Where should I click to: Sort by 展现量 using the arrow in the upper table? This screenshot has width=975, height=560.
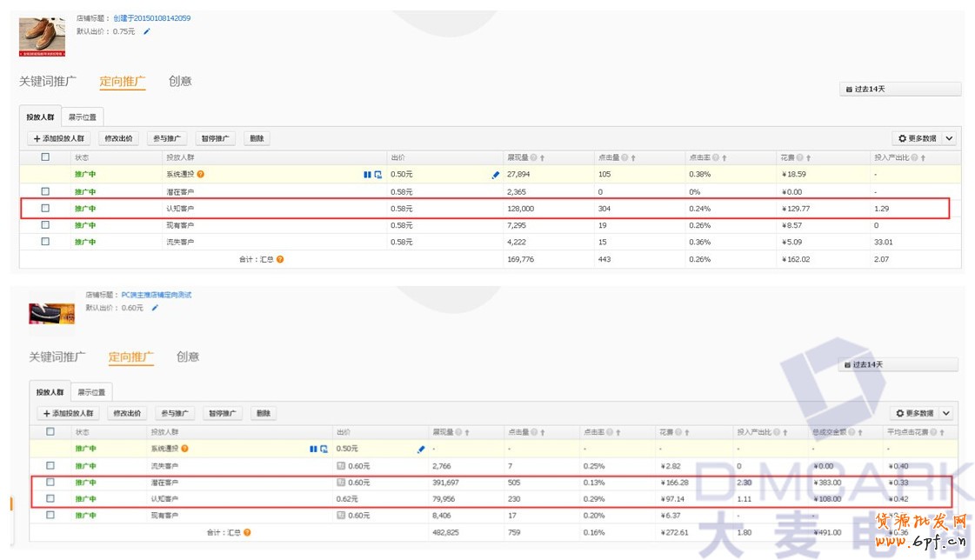(x=543, y=158)
